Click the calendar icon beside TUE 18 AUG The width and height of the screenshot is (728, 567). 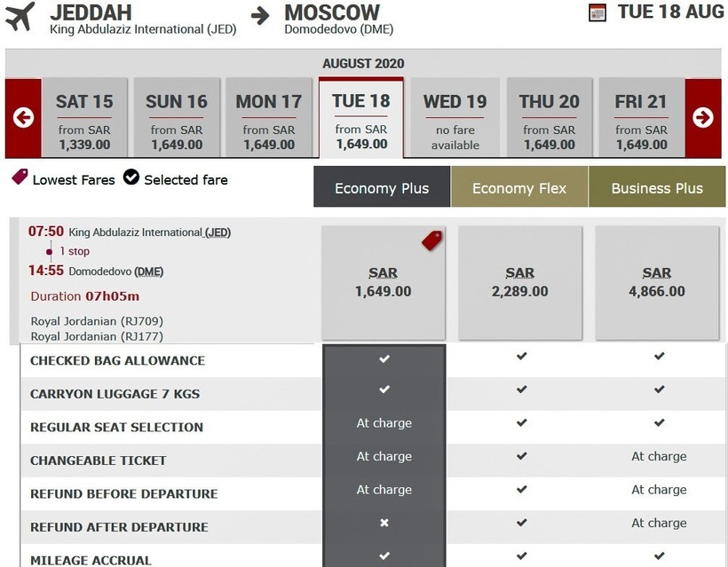click(597, 12)
